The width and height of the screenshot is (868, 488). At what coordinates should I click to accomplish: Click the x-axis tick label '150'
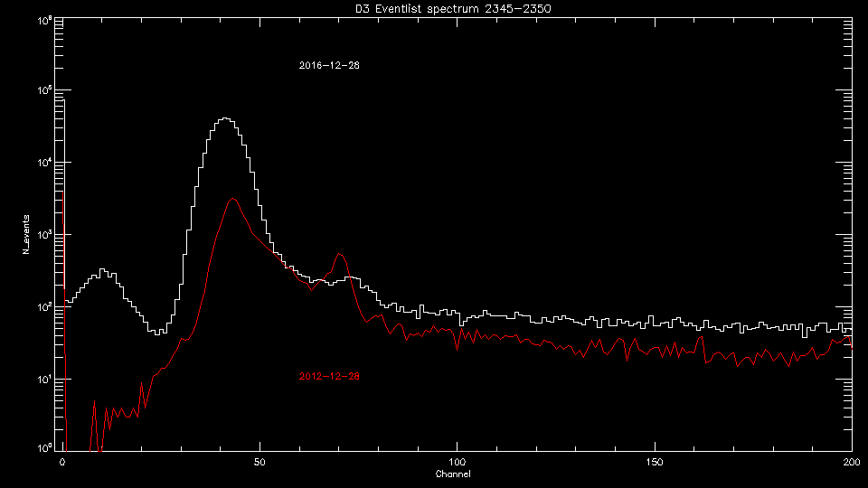(655, 462)
